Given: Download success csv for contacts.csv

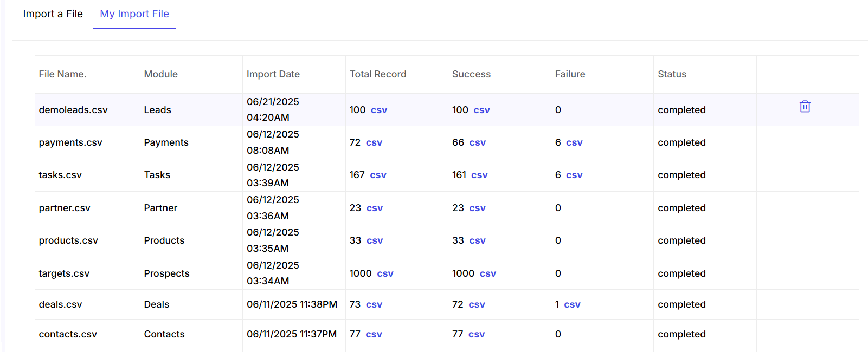Looking at the screenshot, I should [x=477, y=334].
